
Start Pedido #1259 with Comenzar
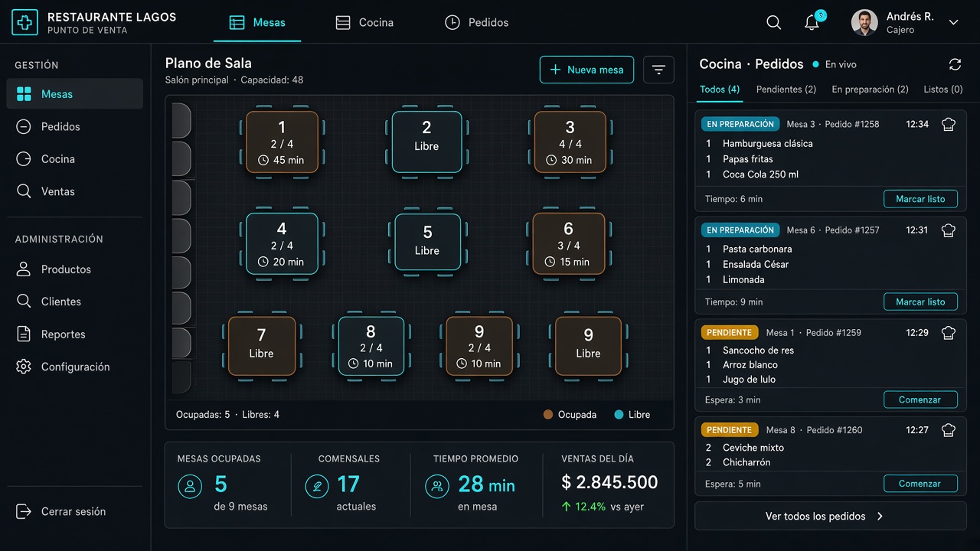pos(920,399)
